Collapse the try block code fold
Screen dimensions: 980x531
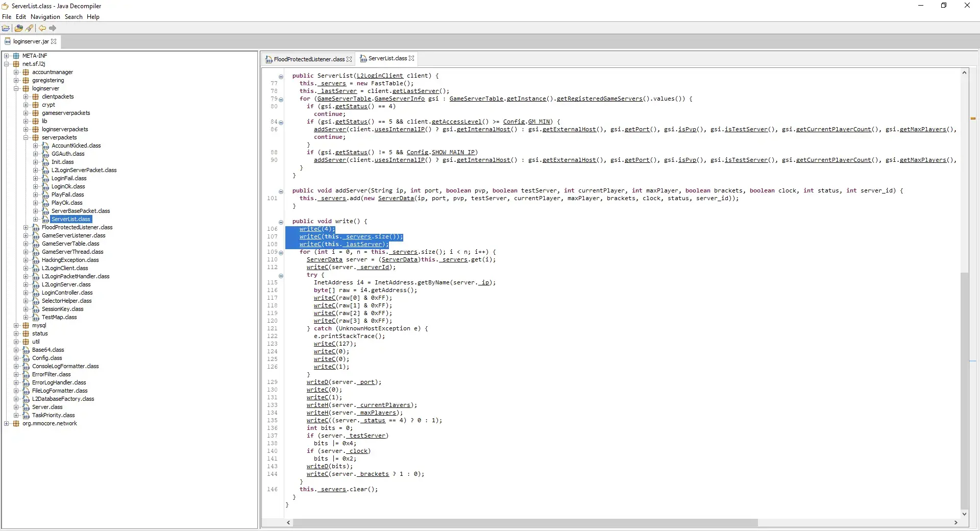click(281, 276)
